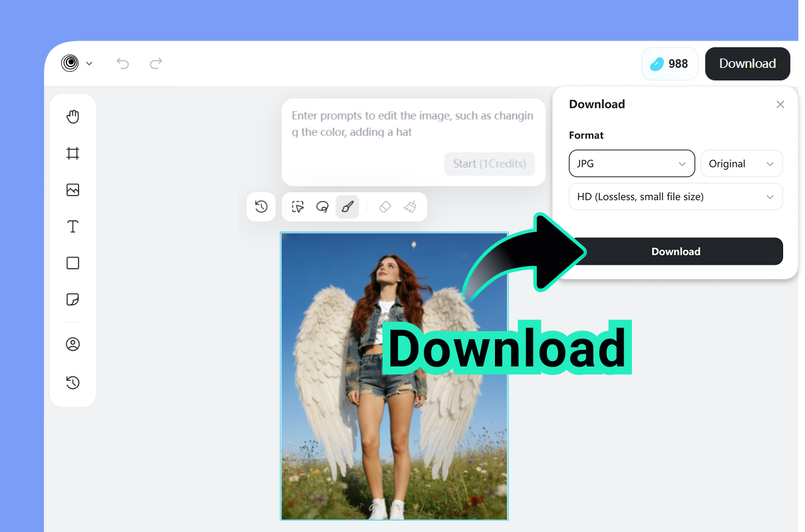Open the HD quality dropdown

click(x=675, y=196)
